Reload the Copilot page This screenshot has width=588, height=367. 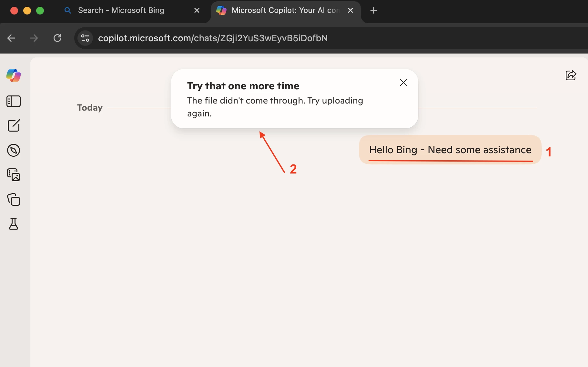(57, 38)
